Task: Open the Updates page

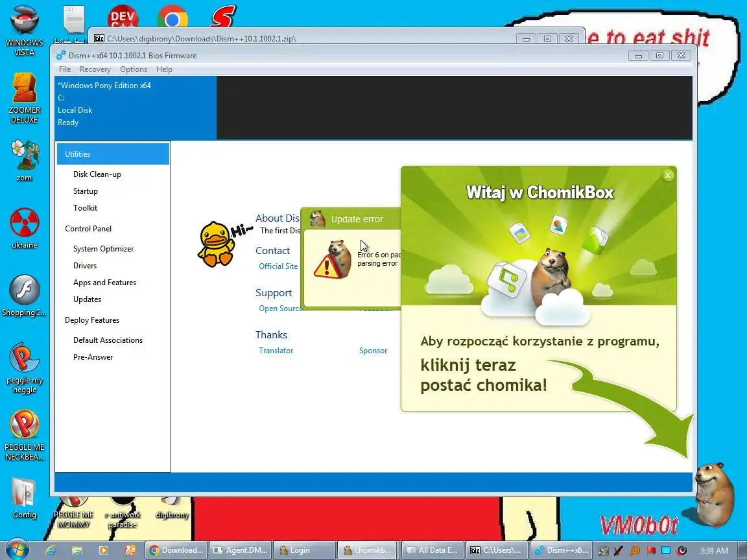Action: [x=87, y=299]
